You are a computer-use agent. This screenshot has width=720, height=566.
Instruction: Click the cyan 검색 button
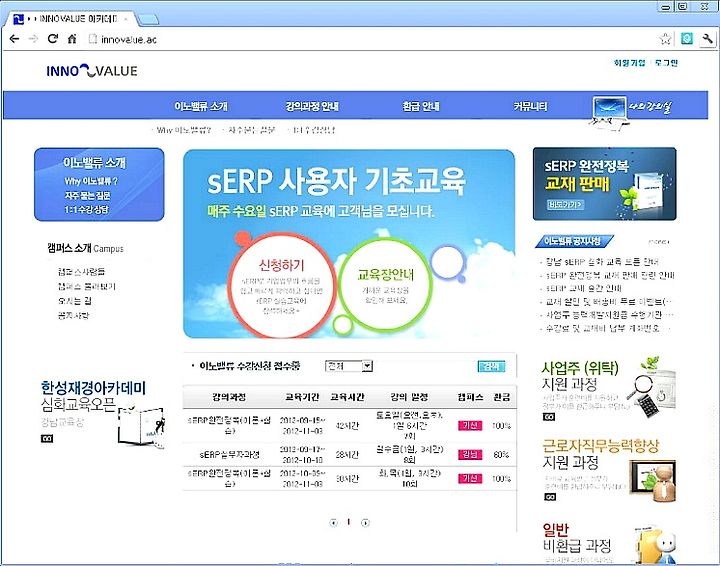491,366
